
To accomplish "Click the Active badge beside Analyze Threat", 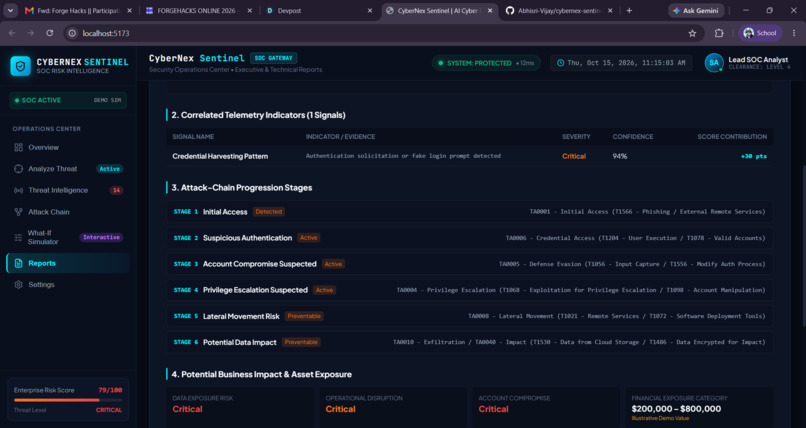I will coord(109,169).
